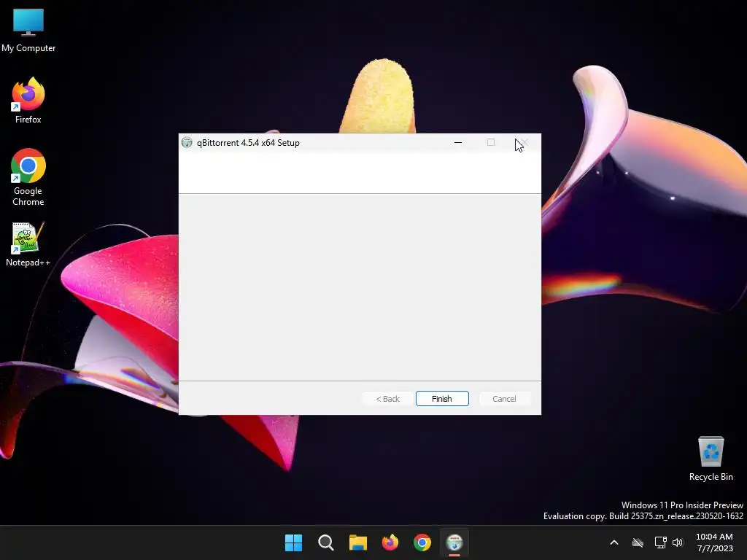Close the qBittorrent Setup window

524,142
